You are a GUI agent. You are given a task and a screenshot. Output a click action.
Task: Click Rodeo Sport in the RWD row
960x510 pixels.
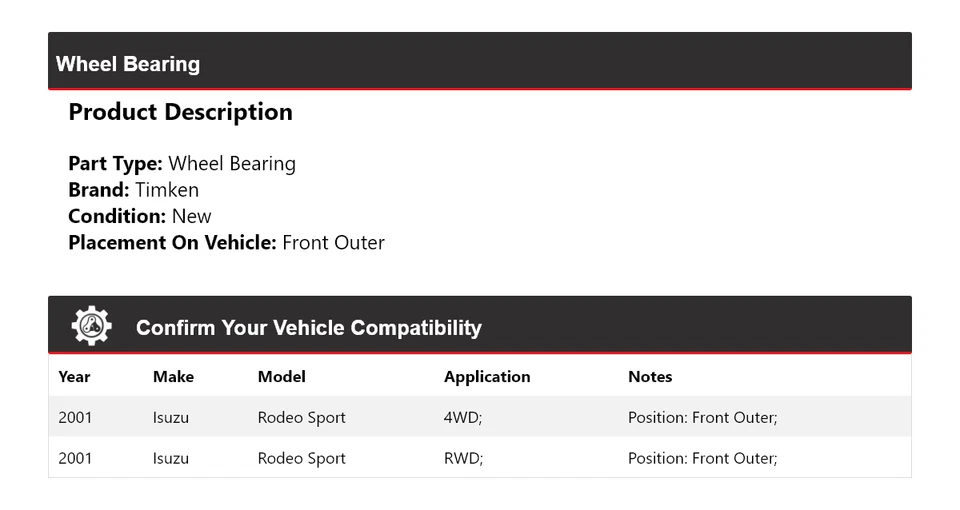(301, 459)
